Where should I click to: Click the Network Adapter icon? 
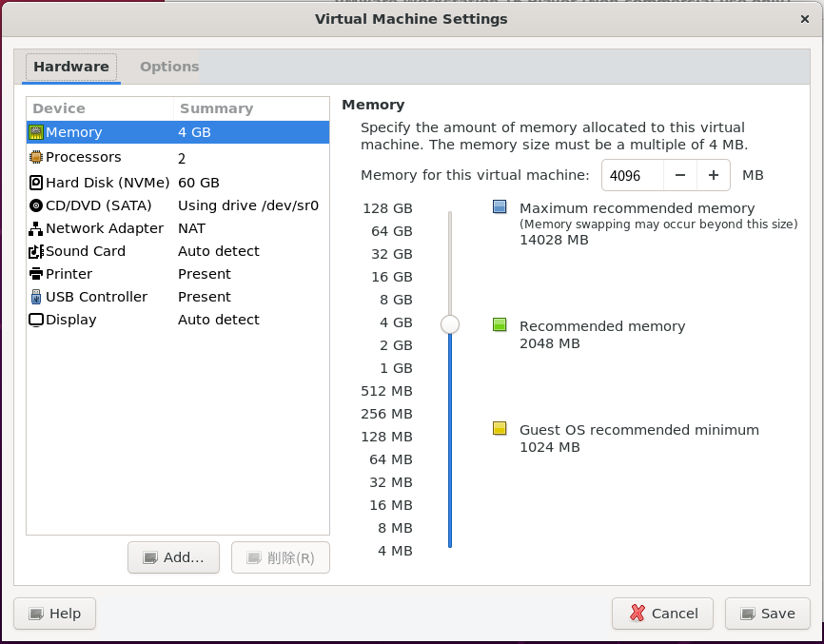tap(36, 228)
